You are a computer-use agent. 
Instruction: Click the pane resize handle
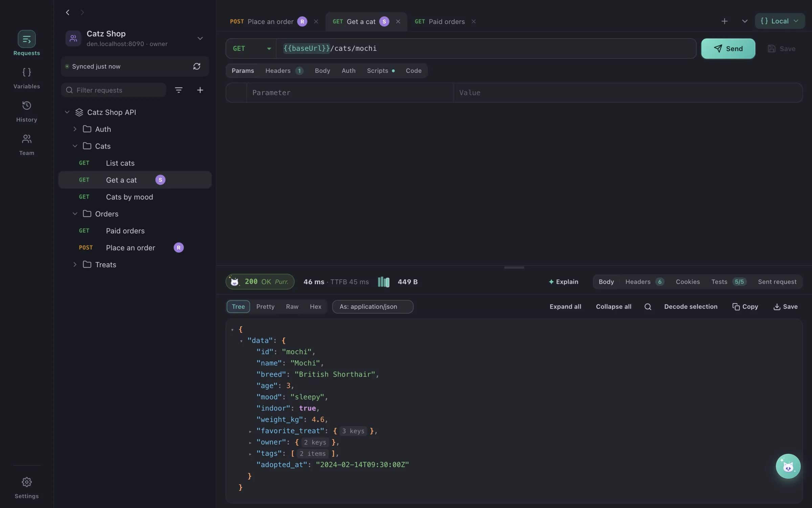click(x=514, y=268)
